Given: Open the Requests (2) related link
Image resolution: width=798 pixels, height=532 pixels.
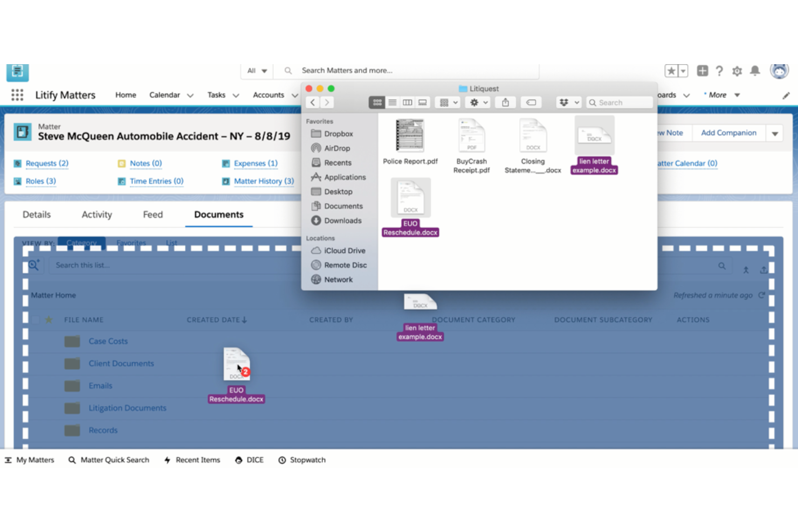Looking at the screenshot, I should 47,163.
